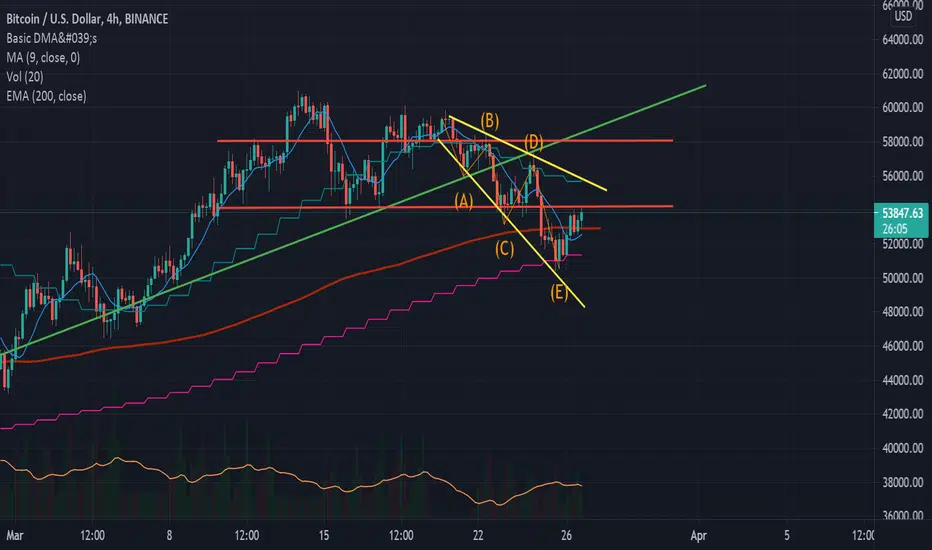Click the 64000.00 price axis label
Image resolution: width=932 pixels, height=550 pixels.
pos(902,40)
